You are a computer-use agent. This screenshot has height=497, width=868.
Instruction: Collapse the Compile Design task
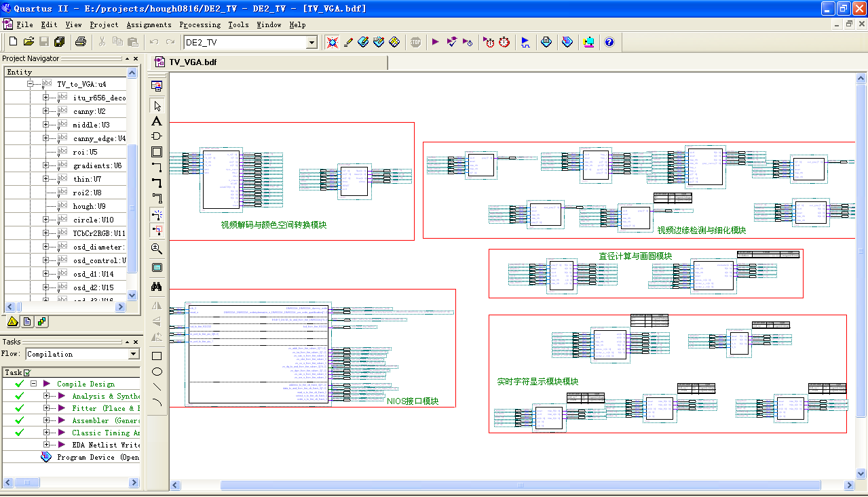(x=33, y=384)
